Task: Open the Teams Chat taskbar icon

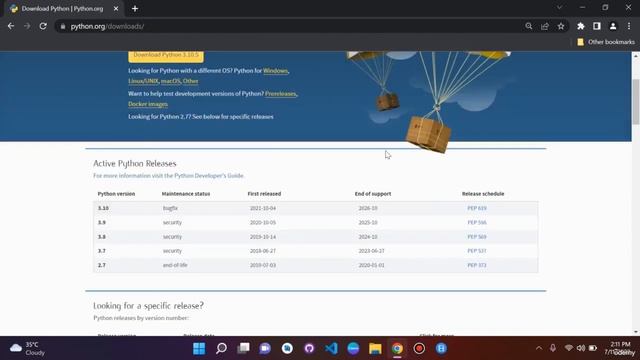Action: (265, 349)
